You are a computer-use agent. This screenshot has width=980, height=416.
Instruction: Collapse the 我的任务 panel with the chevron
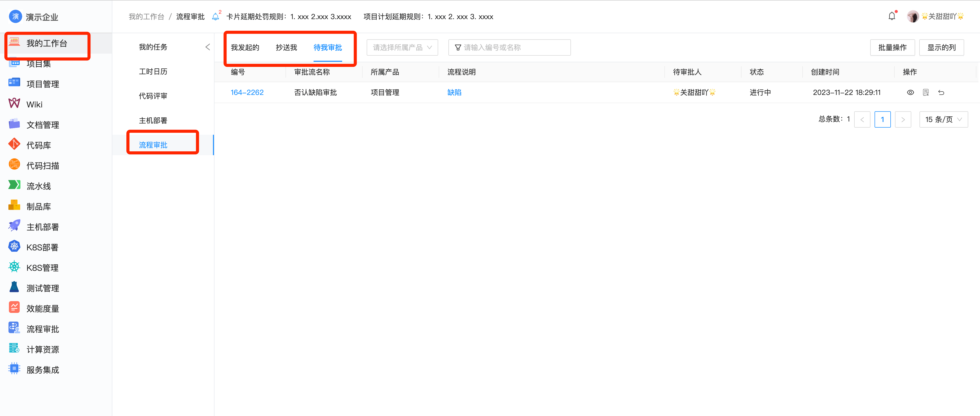(208, 46)
